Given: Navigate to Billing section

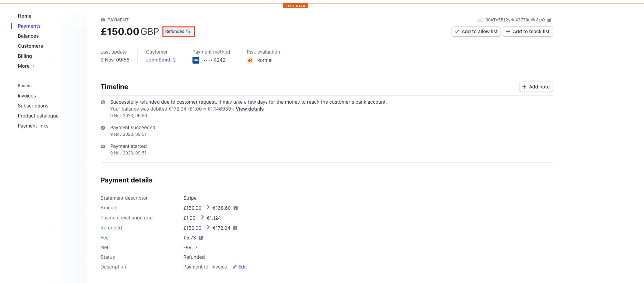Looking at the screenshot, I should [x=25, y=56].
